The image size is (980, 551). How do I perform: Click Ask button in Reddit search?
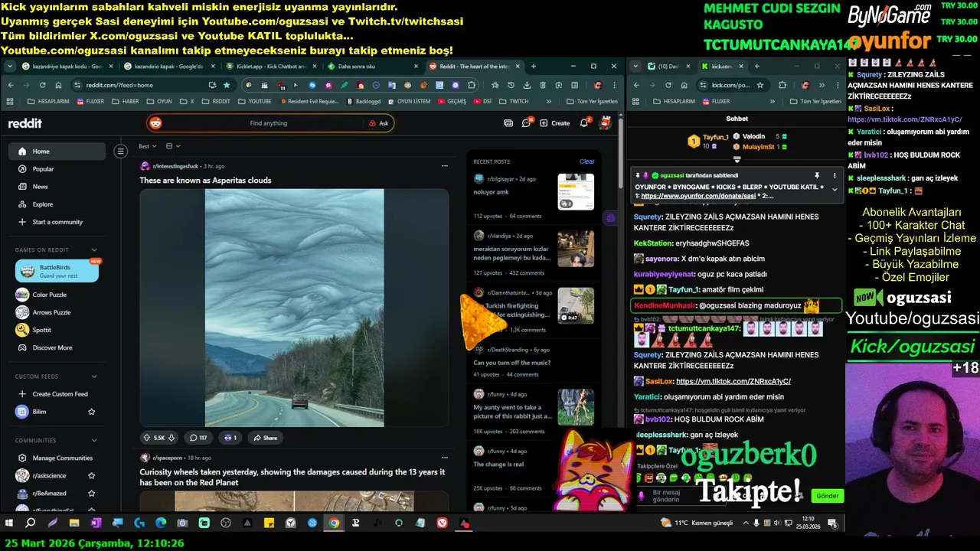click(378, 123)
